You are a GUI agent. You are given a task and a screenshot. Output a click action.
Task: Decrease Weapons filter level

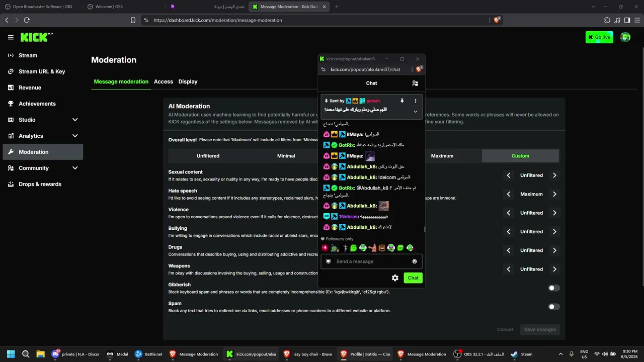(509, 269)
